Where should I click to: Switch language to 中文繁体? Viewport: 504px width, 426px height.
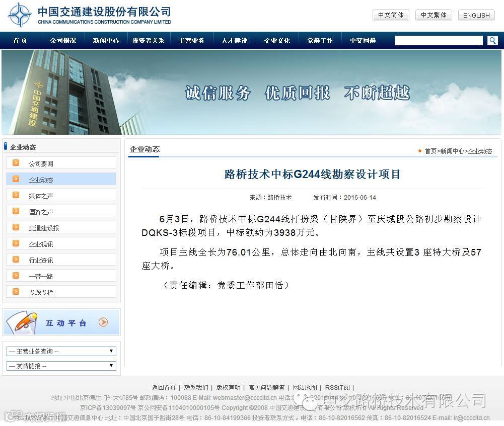(x=434, y=15)
